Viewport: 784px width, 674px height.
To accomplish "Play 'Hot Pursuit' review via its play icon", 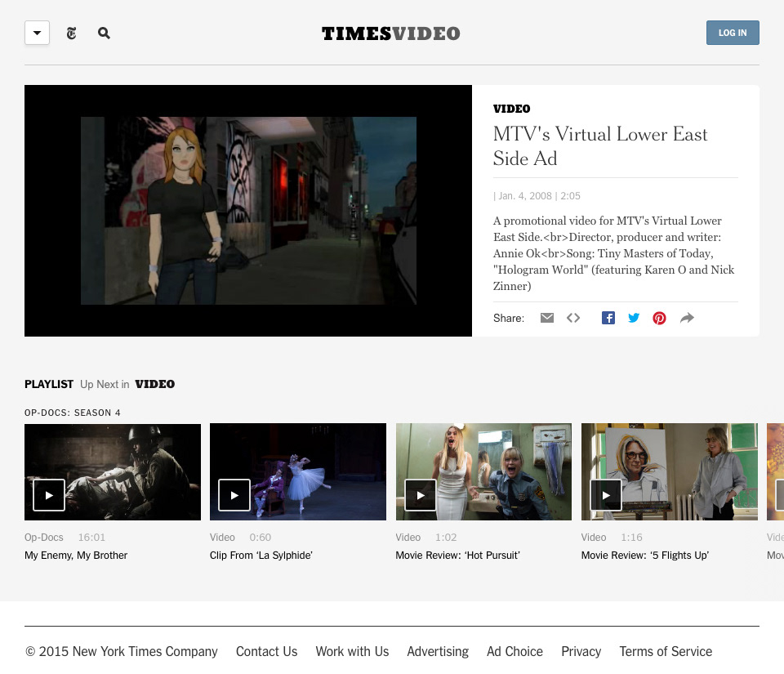I will pos(420,495).
